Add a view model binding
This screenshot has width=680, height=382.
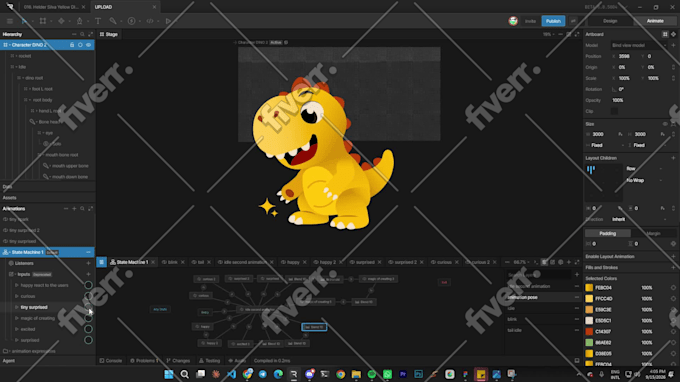coord(673,45)
